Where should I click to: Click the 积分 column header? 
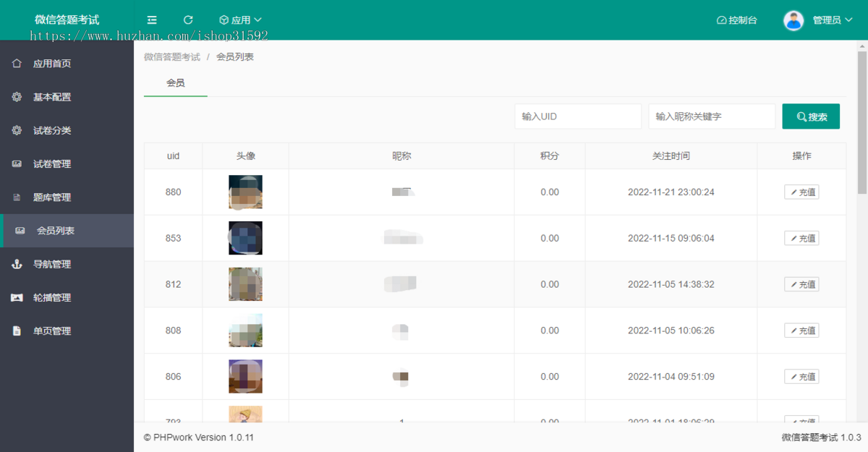pyautogui.click(x=550, y=155)
